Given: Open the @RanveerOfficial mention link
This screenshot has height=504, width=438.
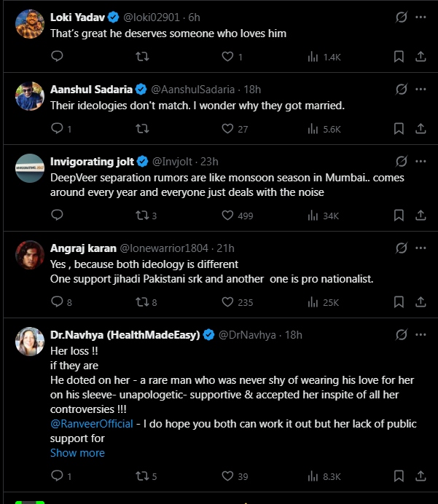Looking at the screenshot, I should point(91,424).
